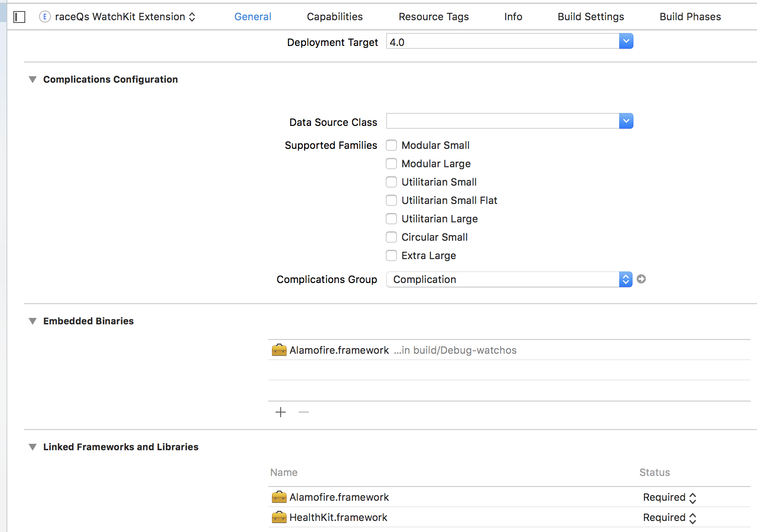Click the HealthKit.framework toolbox icon
Screen dimensions: 757x532
pos(279,517)
